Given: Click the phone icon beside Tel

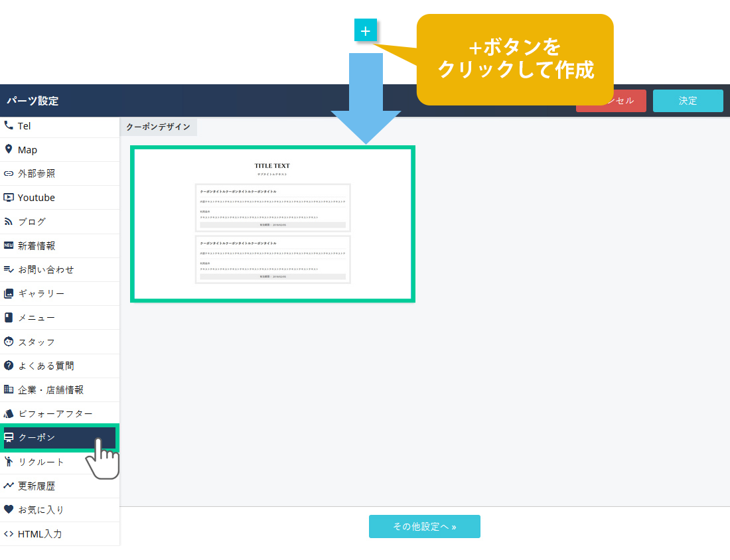Looking at the screenshot, I should point(9,125).
